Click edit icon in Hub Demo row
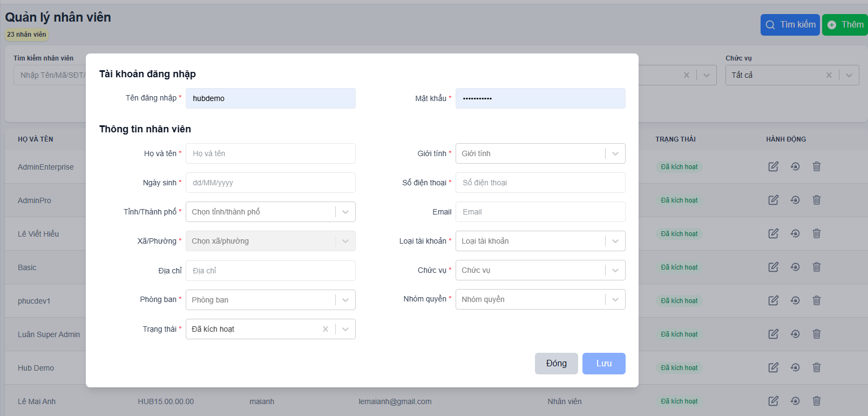Image resolution: width=868 pixels, height=416 pixels. 773,367
